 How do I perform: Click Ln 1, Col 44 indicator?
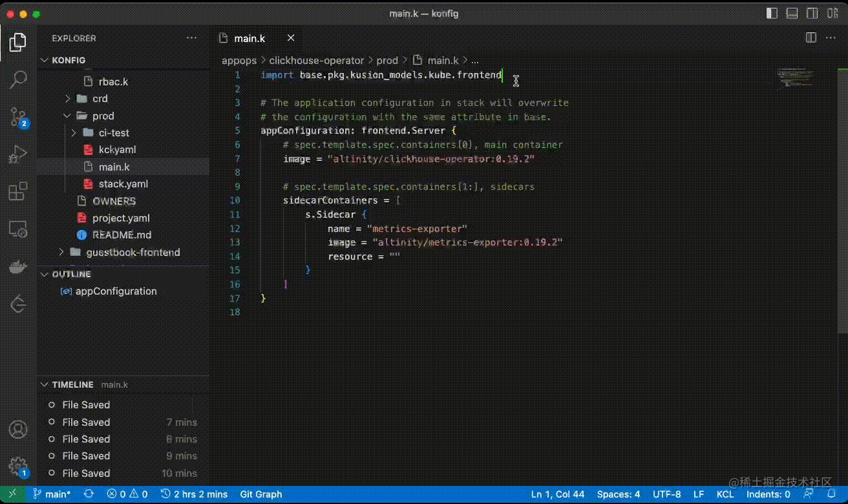coord(558,494)
